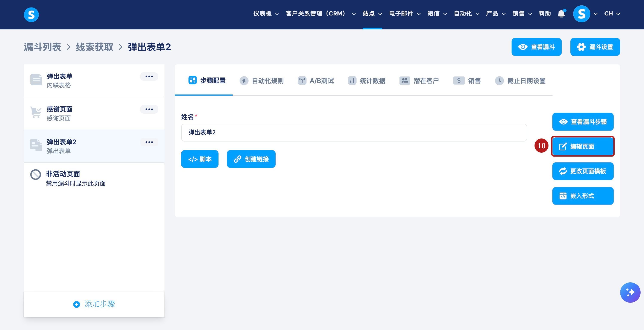Click the 非活动页面 disabled-circle icon
644x330 pixels.
tap(35, 175)
